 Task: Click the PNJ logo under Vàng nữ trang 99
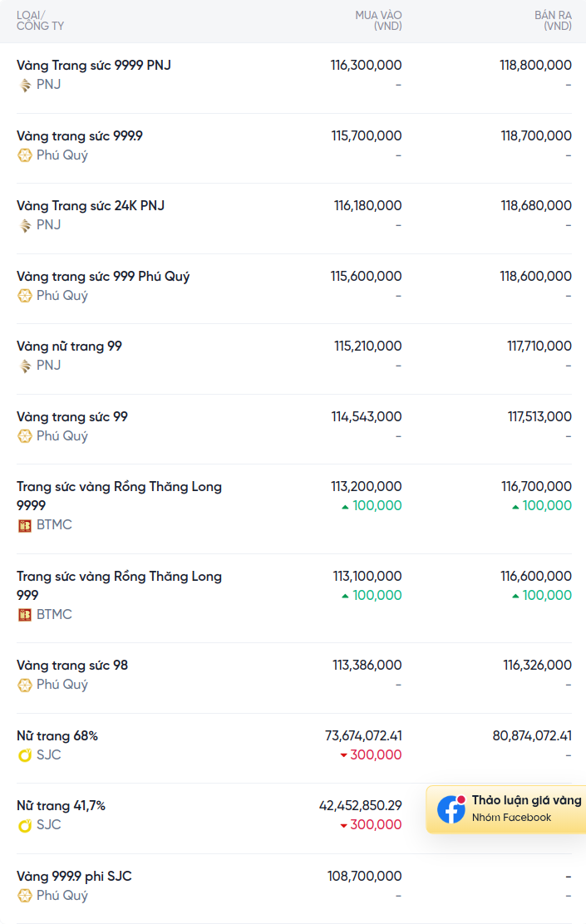tap(25, 366)
